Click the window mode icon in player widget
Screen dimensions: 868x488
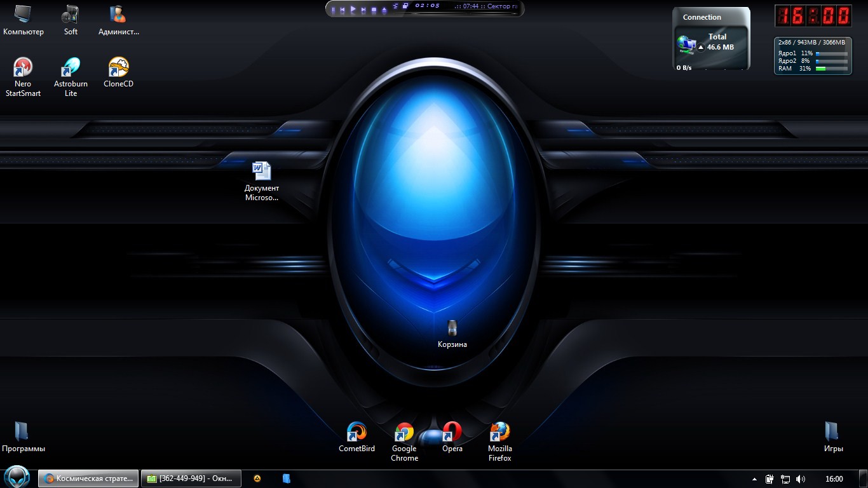405,6
